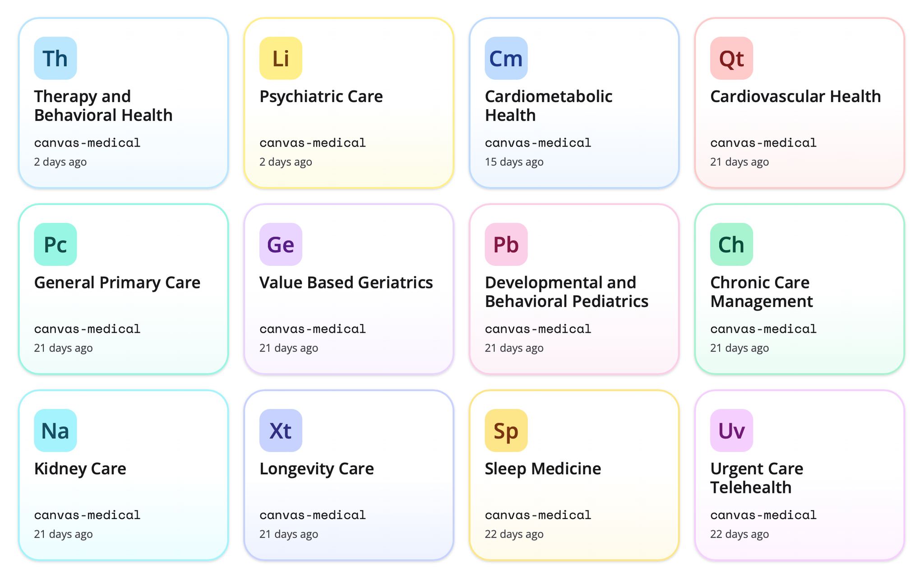Click the yellow Li icon badge
This screenshot has height=580, width=924.
[281, 58]
